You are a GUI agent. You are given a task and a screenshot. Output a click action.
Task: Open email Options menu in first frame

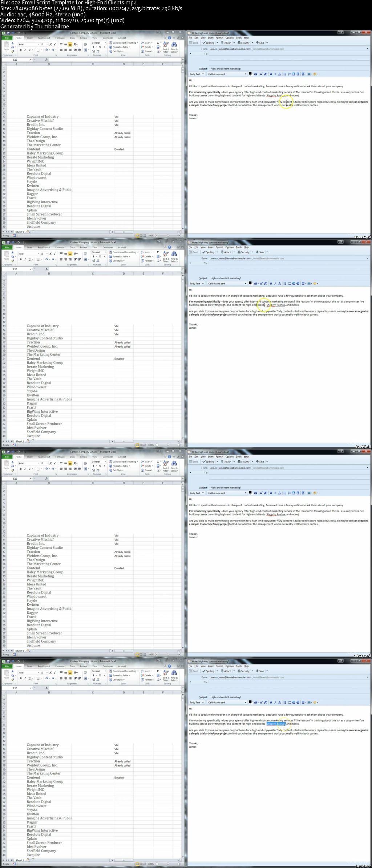click(229, 38)
